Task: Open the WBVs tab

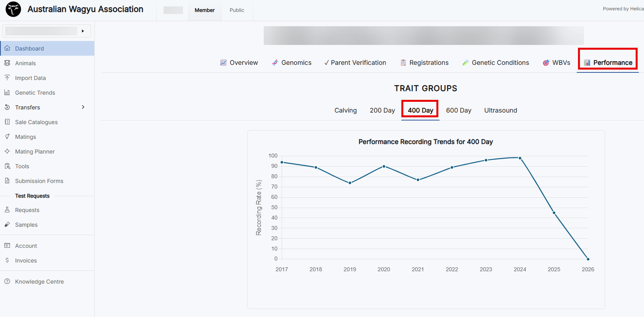Action: [556, 63]
